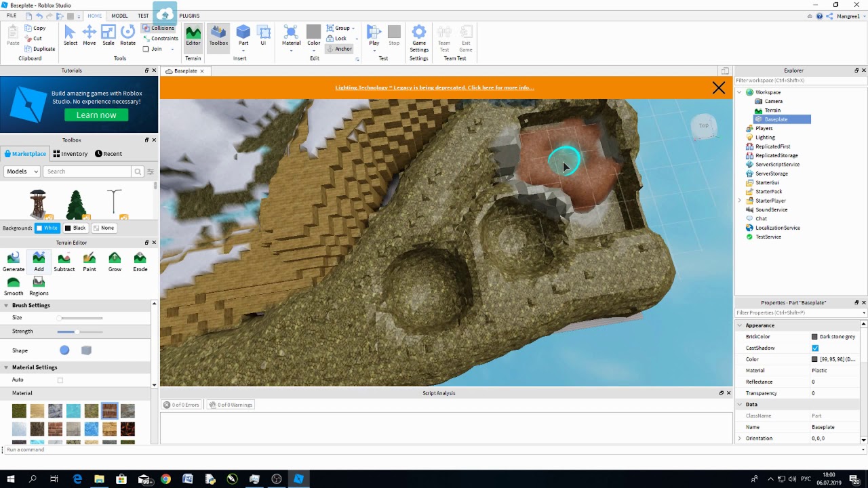Select the Paint terrain tool

click(x=90, y=262)
